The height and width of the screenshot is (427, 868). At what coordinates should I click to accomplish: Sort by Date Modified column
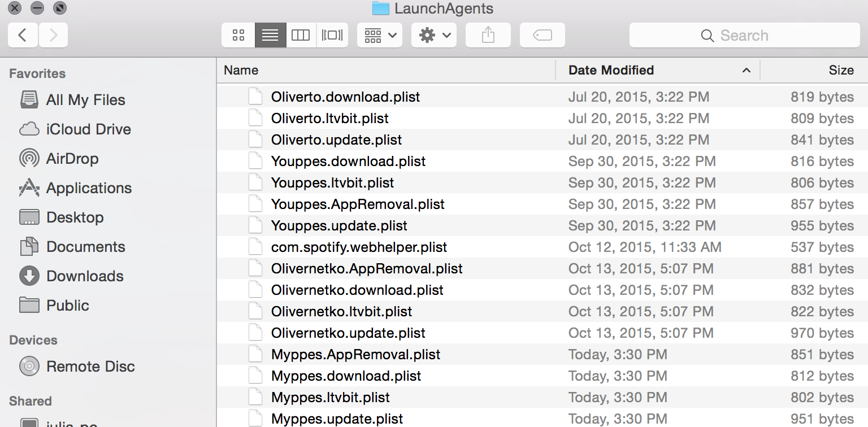[611, 70]
